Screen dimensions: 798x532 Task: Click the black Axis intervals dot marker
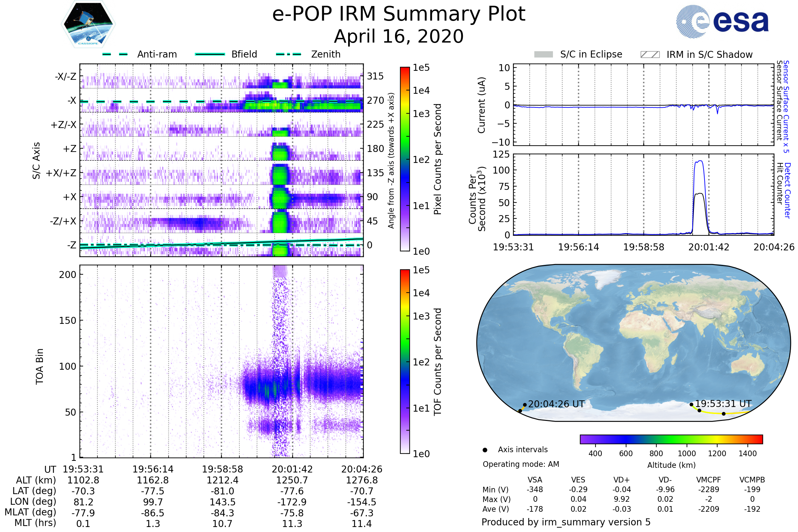(x=485, y=450)
